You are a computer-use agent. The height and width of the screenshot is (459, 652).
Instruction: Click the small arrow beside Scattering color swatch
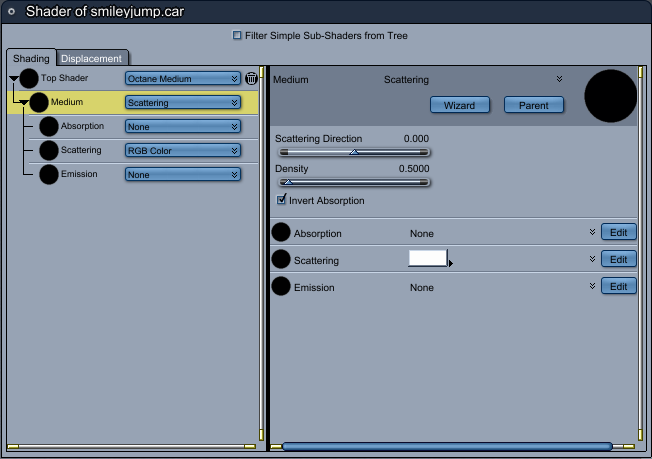[x=451, y=263]
